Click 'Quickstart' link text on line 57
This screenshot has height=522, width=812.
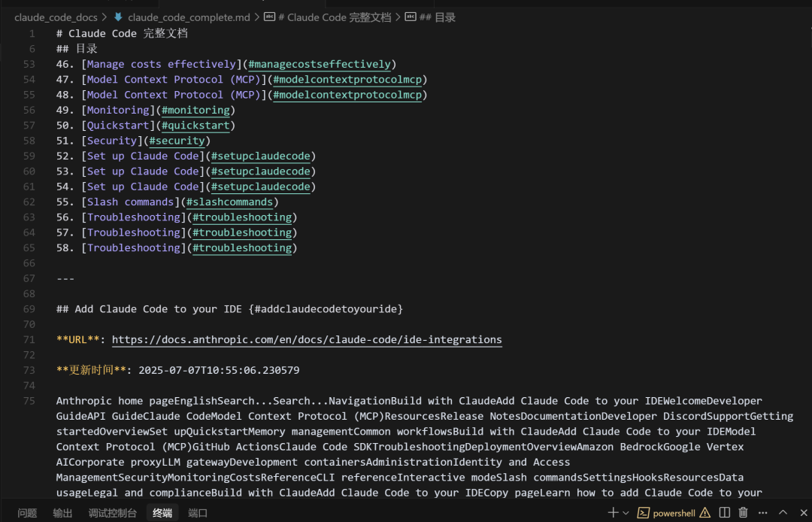[118, 126]
